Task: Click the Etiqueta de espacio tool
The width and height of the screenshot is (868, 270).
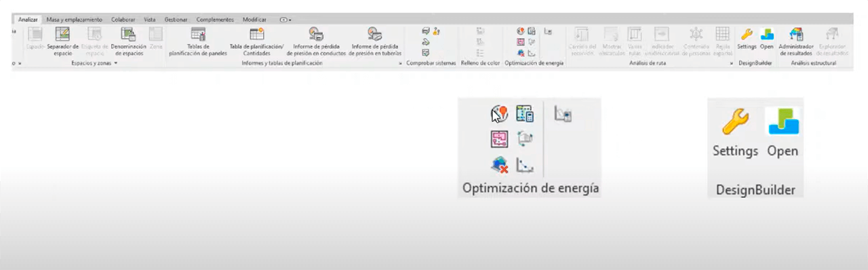Action: click(94, 41)
